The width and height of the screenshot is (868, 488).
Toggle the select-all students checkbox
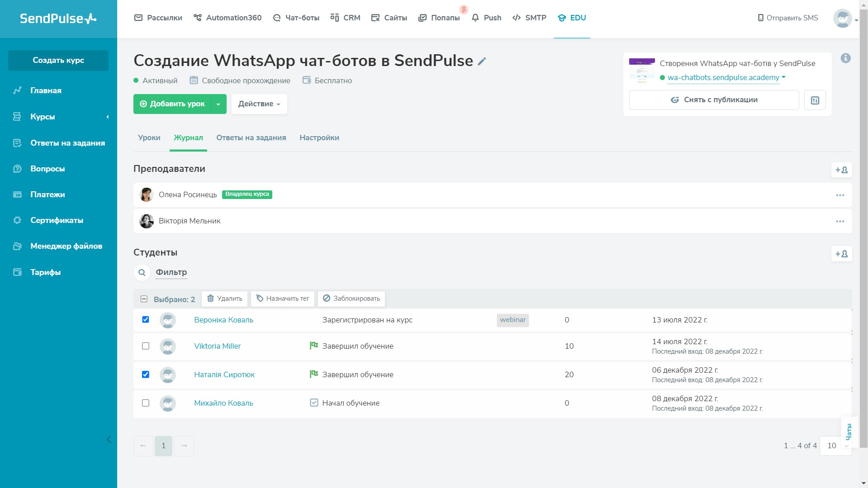(144, 299)
